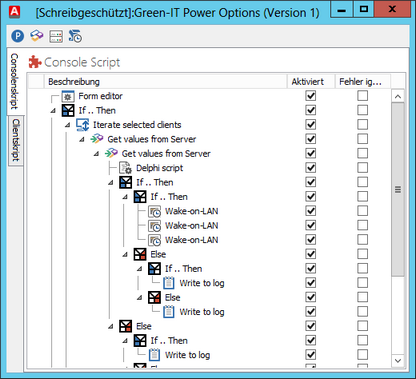The image size is (416, 379).
Task: Collapse the Get values from Server node above Delphi script
Action: (x=96, y=154)
